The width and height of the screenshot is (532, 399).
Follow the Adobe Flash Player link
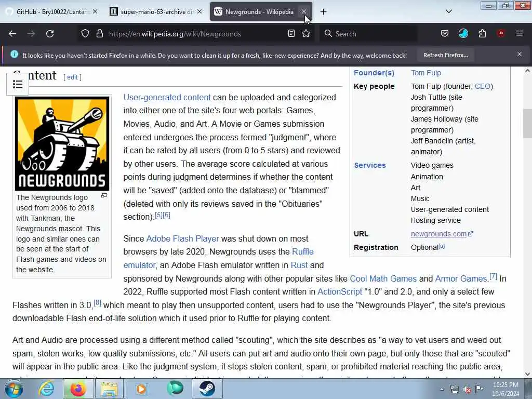click(182, 238)
